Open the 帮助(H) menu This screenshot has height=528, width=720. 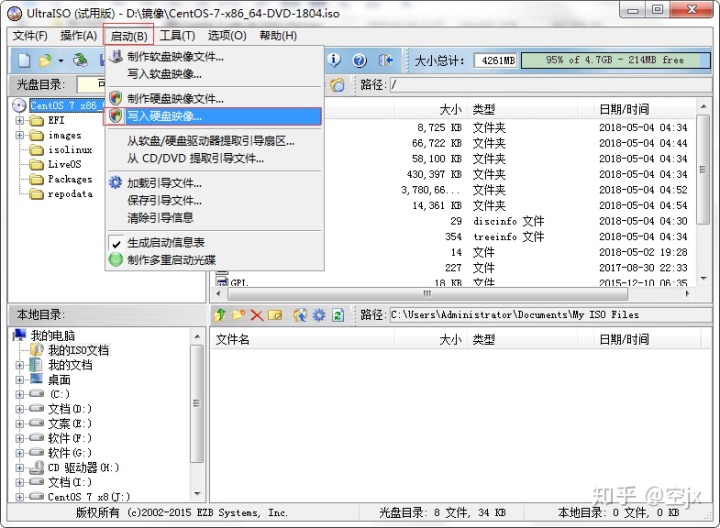pos(278,35)
